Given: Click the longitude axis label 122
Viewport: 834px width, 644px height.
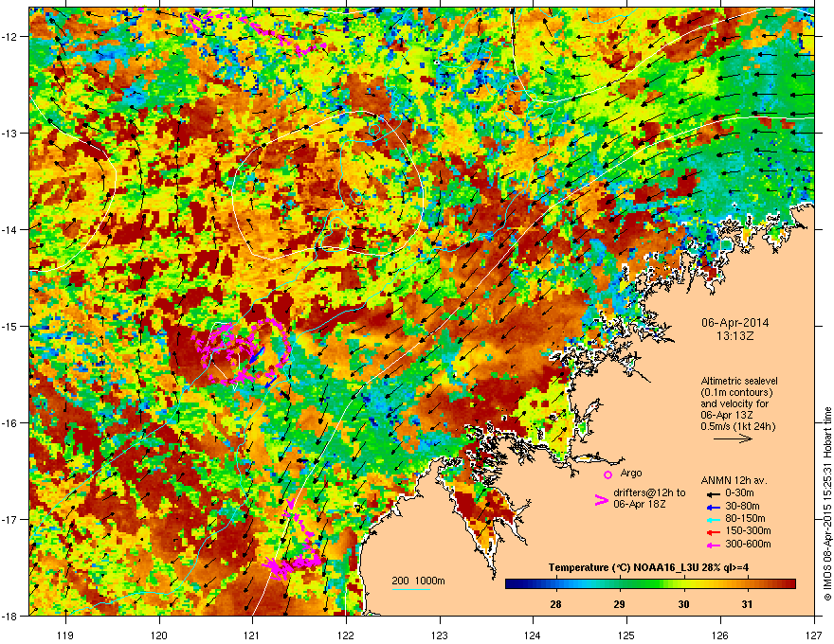Looking at the screenshot, I should tap(346, 635).
